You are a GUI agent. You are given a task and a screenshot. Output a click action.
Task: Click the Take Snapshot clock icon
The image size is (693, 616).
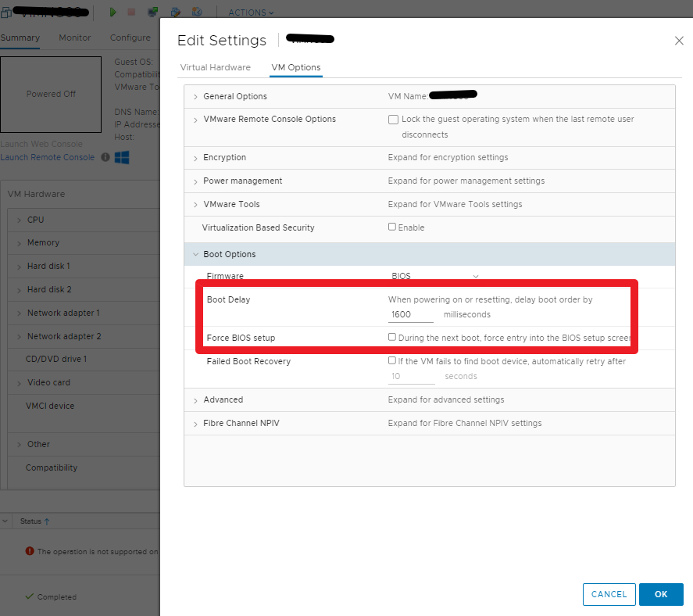click(x=197, y=12)
